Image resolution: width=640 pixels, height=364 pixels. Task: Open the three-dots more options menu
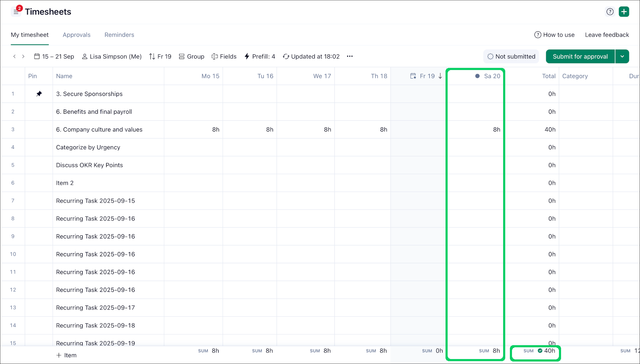pyautogui.click(x=350, y=57)
